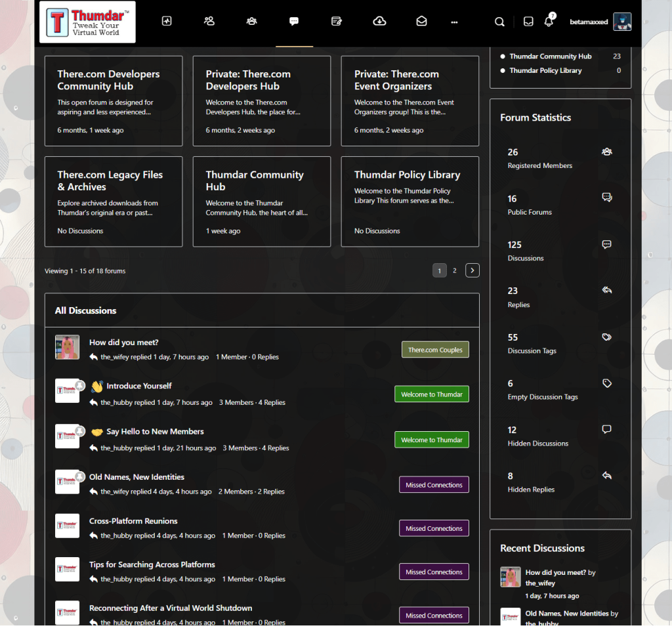This screenshot has width=672, height=628.
Task: Open the 'Introduce Yourself' discussion
Action: pos(139,386)
